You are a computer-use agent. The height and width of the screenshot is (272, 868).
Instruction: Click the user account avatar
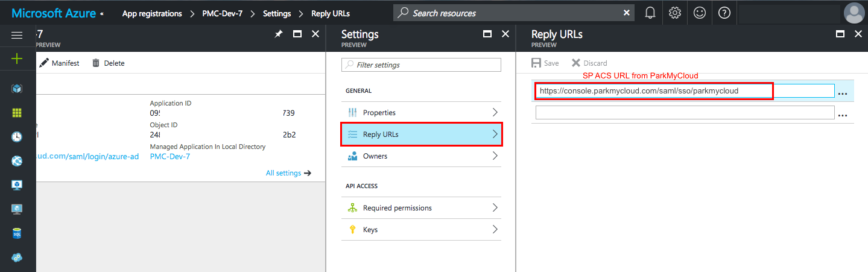(854, 13)
